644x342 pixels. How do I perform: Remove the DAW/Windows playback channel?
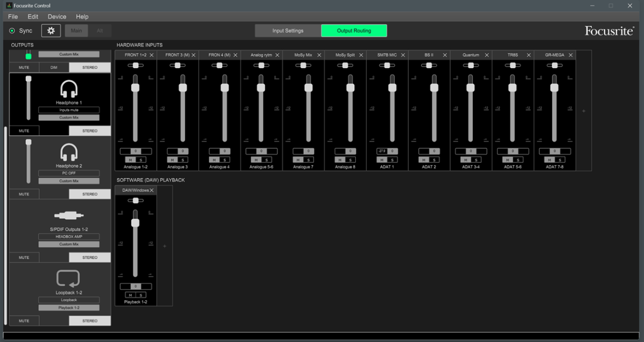coord(152,190)
